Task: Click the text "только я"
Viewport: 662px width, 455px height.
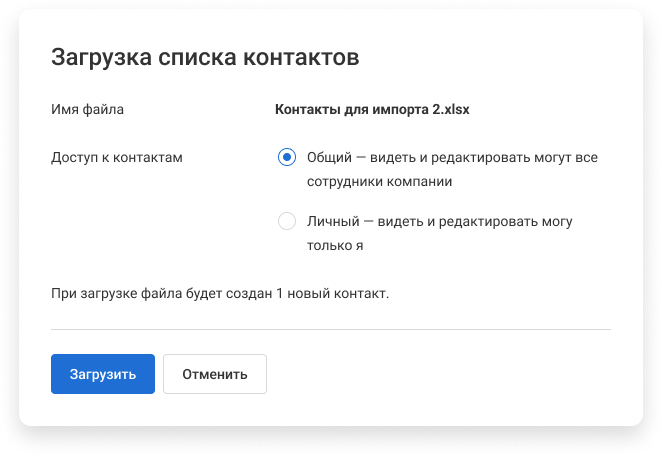Action: point(334,245)
